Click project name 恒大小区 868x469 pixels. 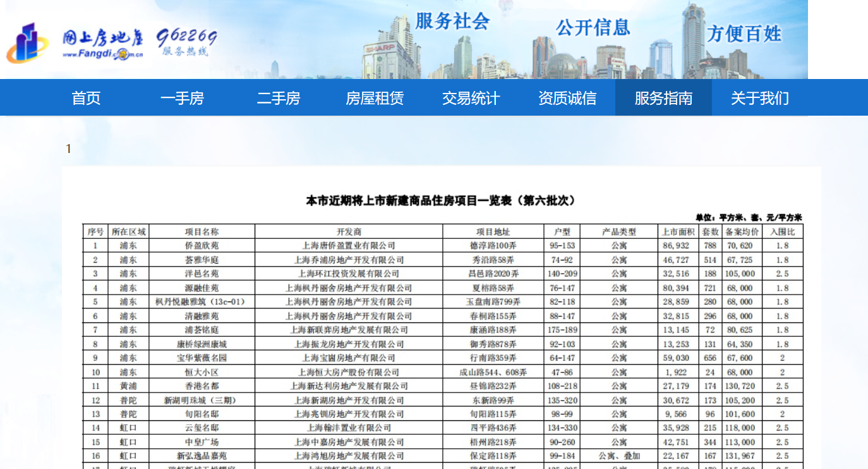coord(202,372)
